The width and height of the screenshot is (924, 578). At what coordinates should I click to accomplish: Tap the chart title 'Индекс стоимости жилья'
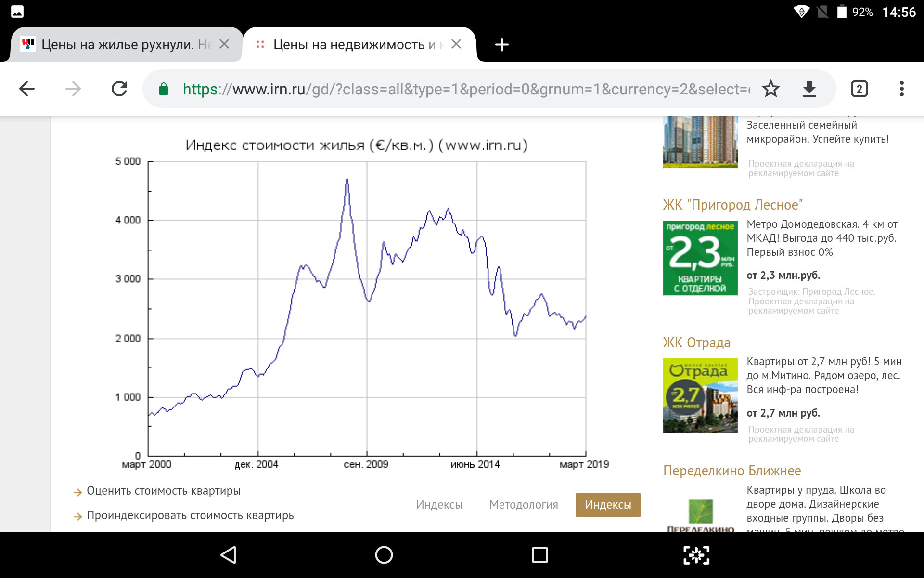tap(357, 145)
